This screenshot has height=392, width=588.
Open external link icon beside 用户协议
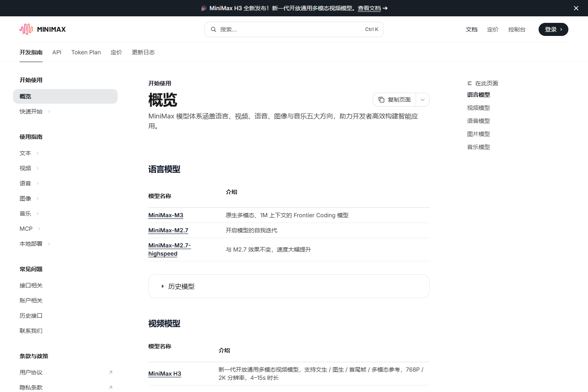coord(111,372)
